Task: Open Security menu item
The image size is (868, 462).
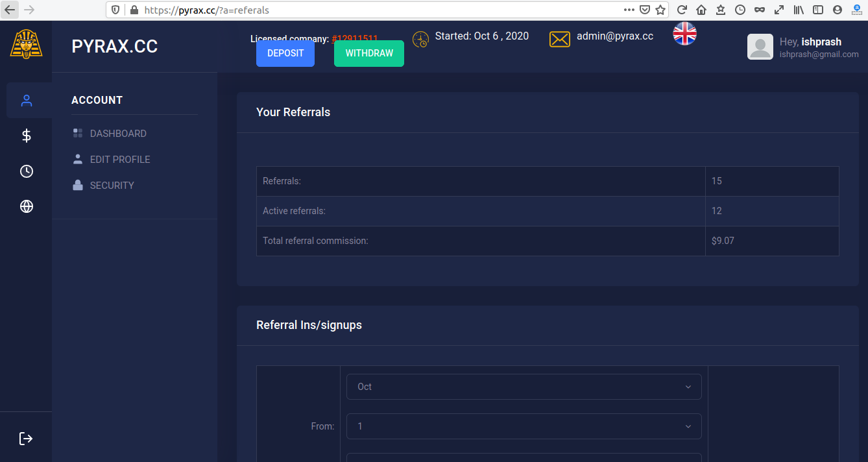Action: click(x=112, y=186)
